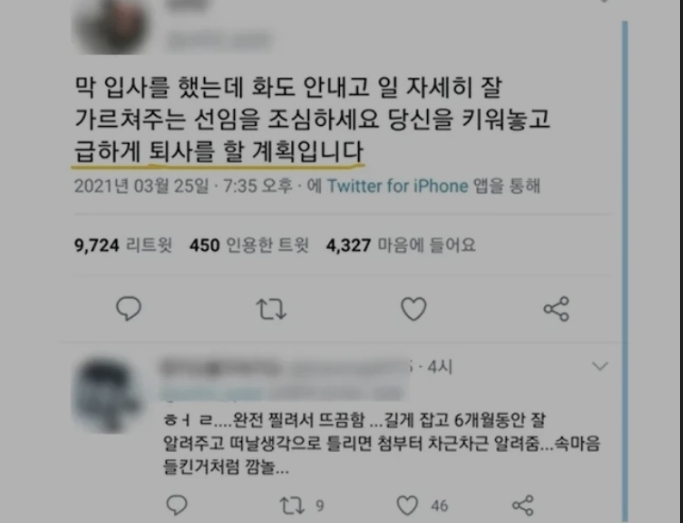Click the tweet date 2021년 03월 25일
Viewport: 683px width, 523px height.
pyautogui.click(x=142, y=186)
